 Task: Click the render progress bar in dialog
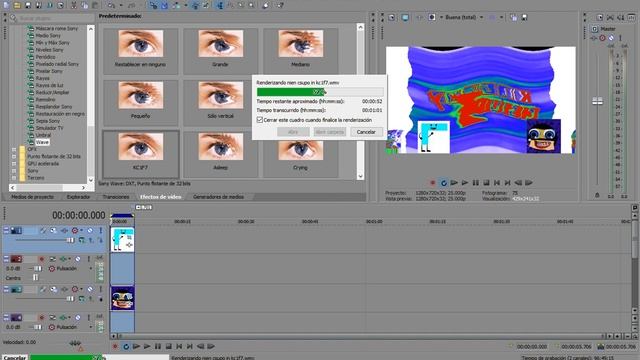coord(320,92)
